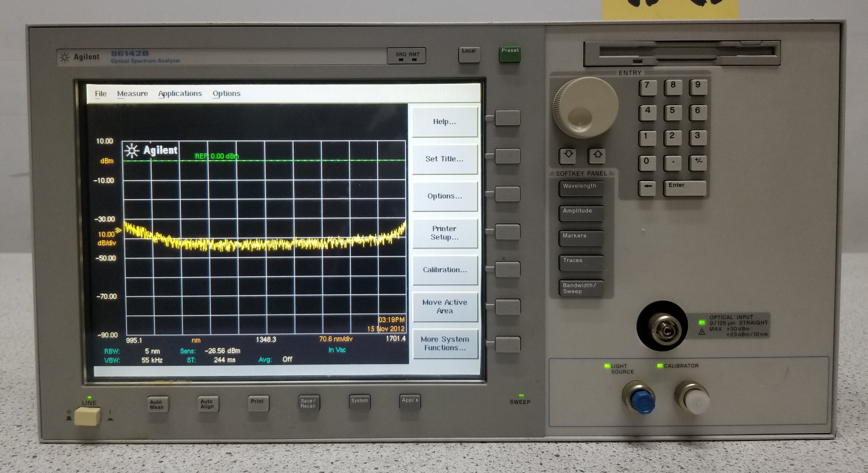Click the rotary entry knob
The image size is (868, 473).
tap(586, 108)
